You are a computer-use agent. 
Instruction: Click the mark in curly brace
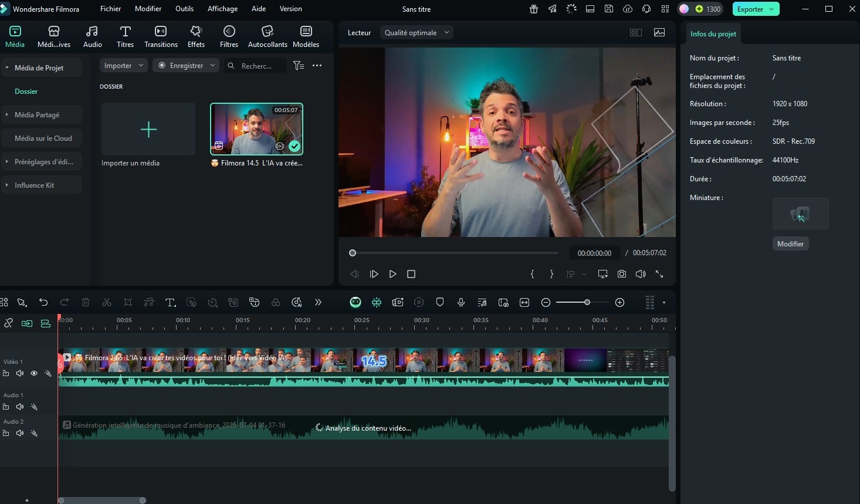point(532,274)
